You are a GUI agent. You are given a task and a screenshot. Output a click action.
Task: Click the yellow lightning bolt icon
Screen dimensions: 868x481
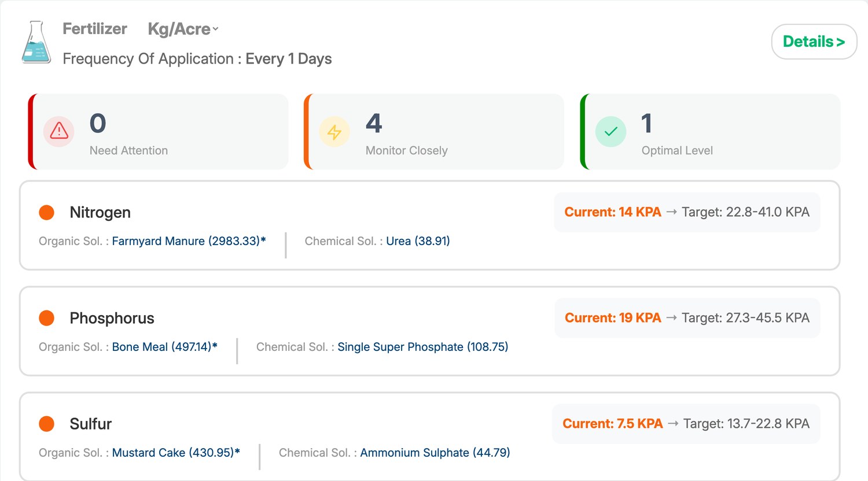tap(334, 132)
